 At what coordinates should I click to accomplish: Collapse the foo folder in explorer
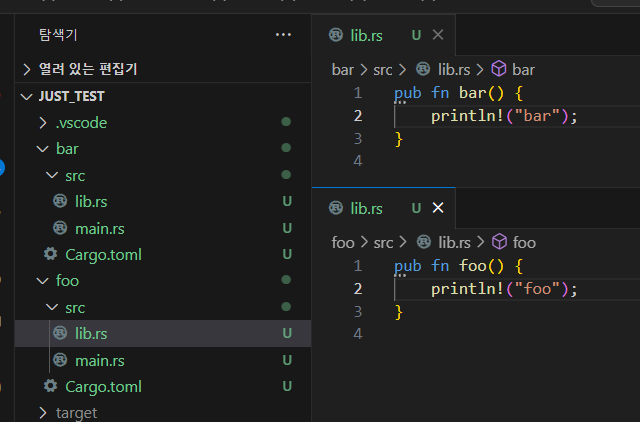(x=67, y=280)
